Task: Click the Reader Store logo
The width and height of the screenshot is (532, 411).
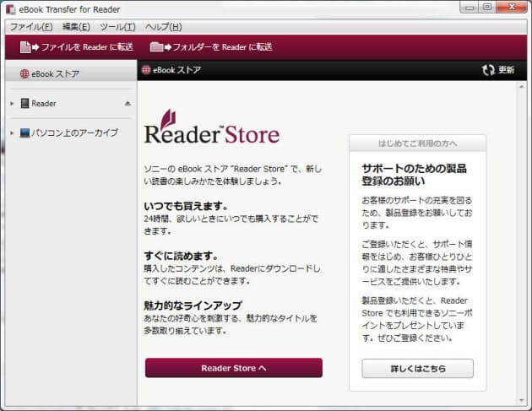Action: tap(211, 127)
